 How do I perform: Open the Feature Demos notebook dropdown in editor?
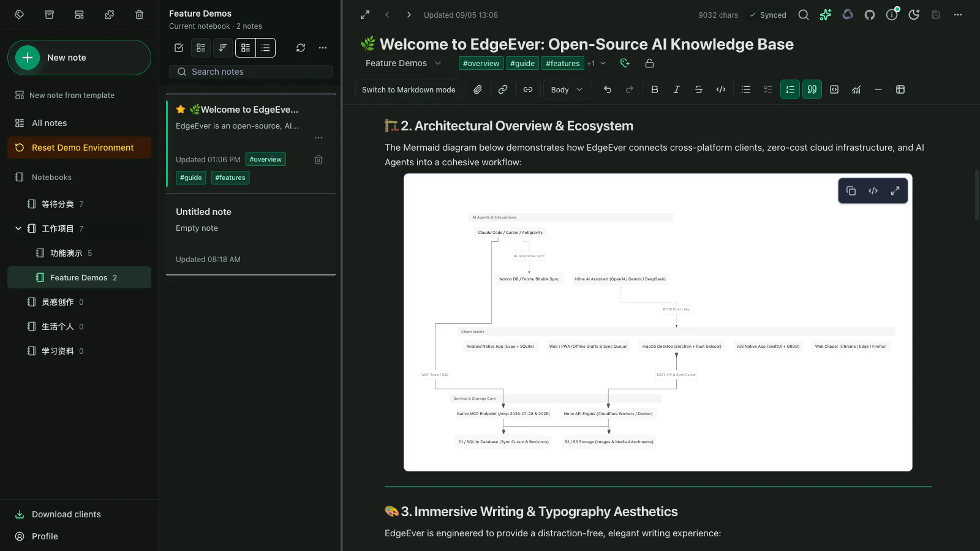point(404,63)
